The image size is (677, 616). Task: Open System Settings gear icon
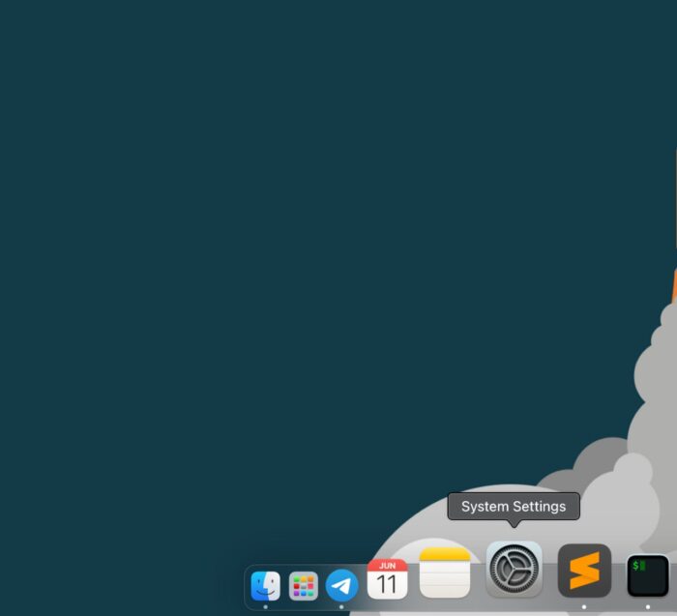(514, 569)
